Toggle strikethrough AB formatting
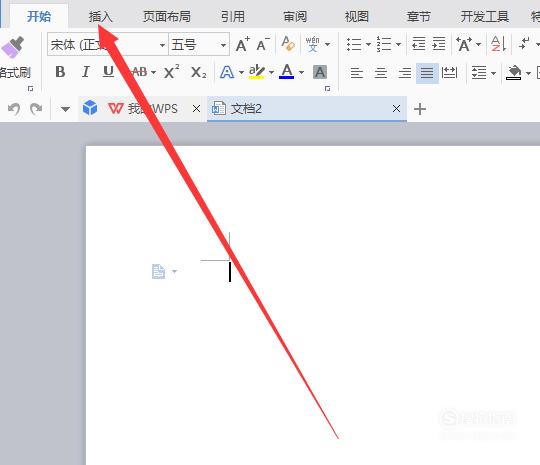Image resolution: width=540 pixels, height=465 pixels. point(139,72)
